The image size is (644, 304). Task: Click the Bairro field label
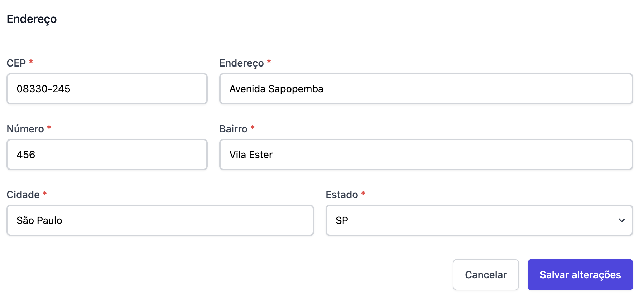click(x=233, y=129)
